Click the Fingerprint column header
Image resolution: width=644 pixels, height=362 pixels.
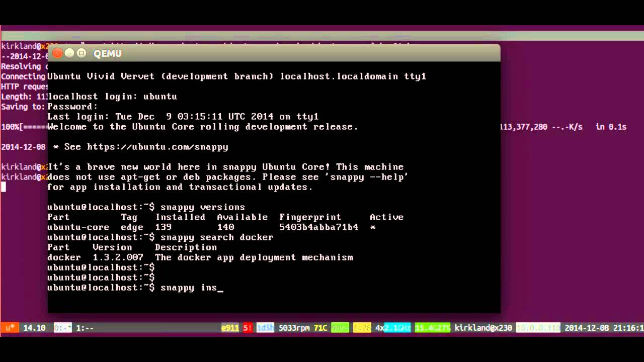click(310, 217)
